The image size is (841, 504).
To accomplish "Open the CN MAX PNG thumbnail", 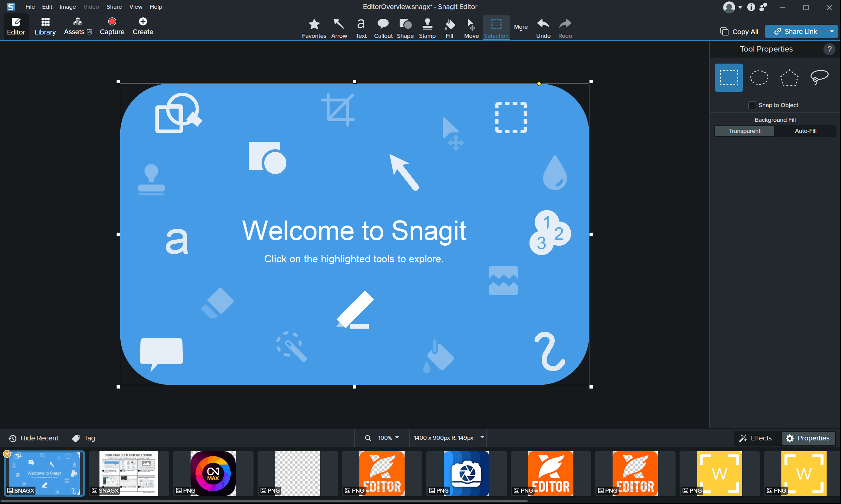I will 213,474.
